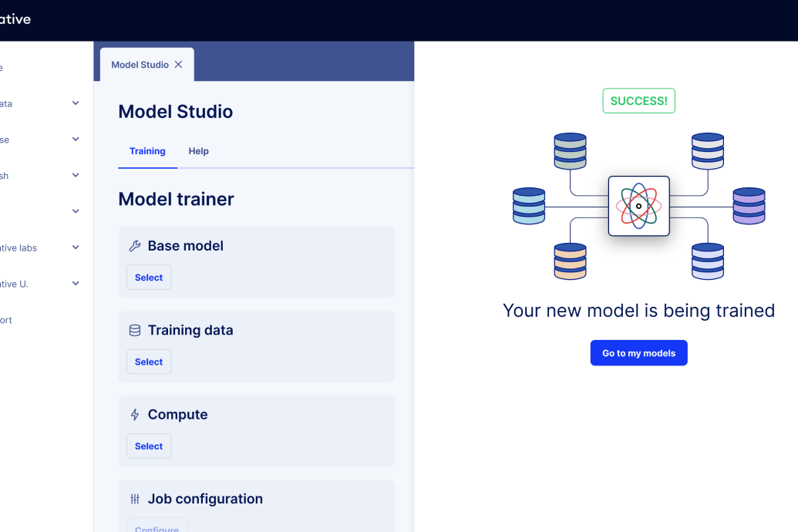Screen dimensions: 798x532
Task: Open the Training tab
Action: coord(147,151)
